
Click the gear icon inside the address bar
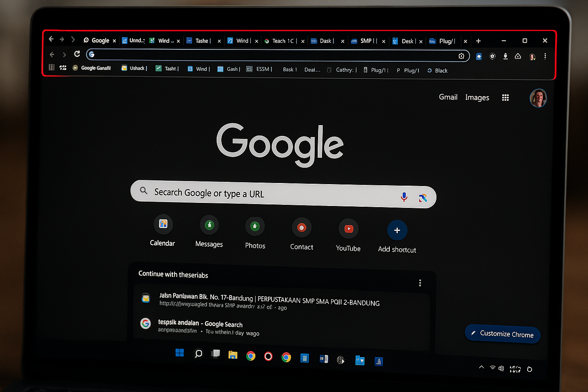(461, 56)
